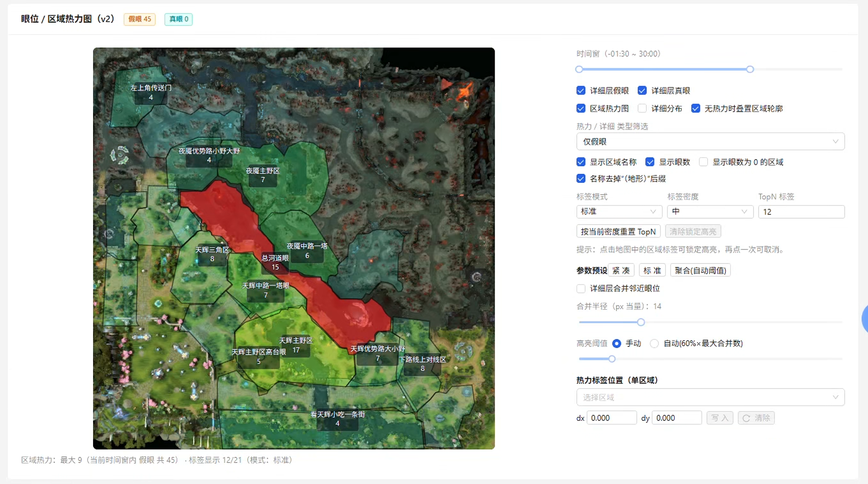
Task: Toggle 无热力时叠置区域轮廓 checkbox
Action: [x=696, y=108]
